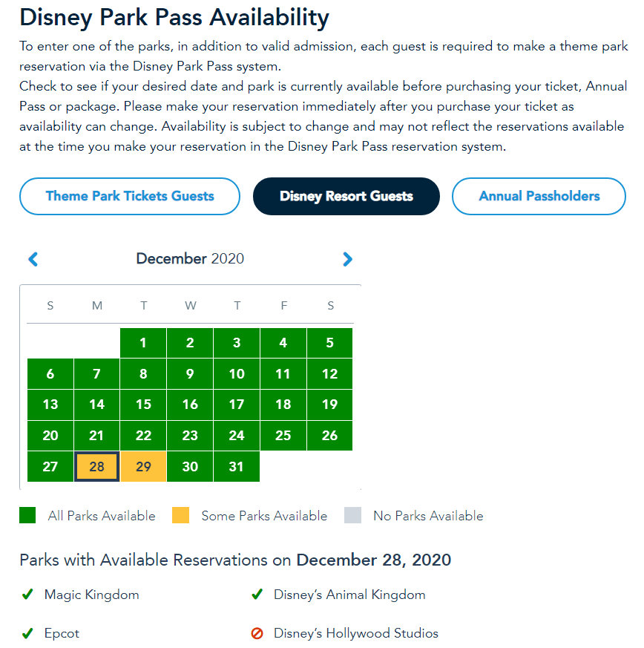Choose December 31 in the calendar

(x=237, y=467)
